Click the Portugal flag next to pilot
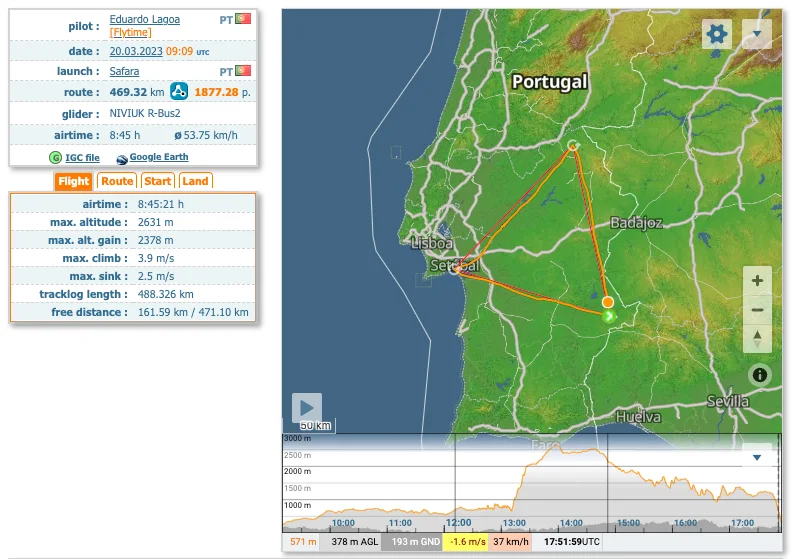This screenshot has width=794, height=559. 243,19
